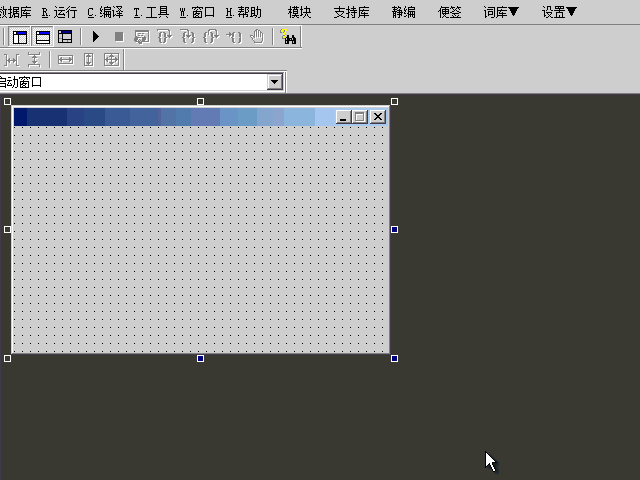Click the 启动窗口 text in the combo box
Image resolution: width=640 pixels, height=480 pixels.
point(20,82)
